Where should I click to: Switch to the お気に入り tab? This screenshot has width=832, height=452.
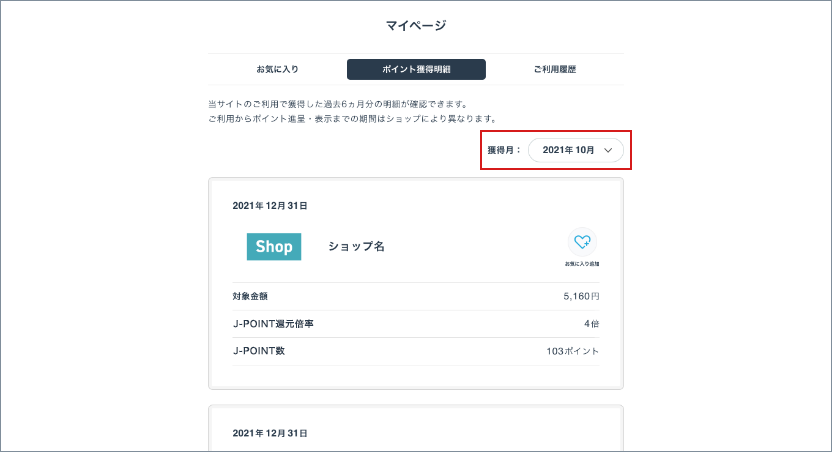point(277,69)
